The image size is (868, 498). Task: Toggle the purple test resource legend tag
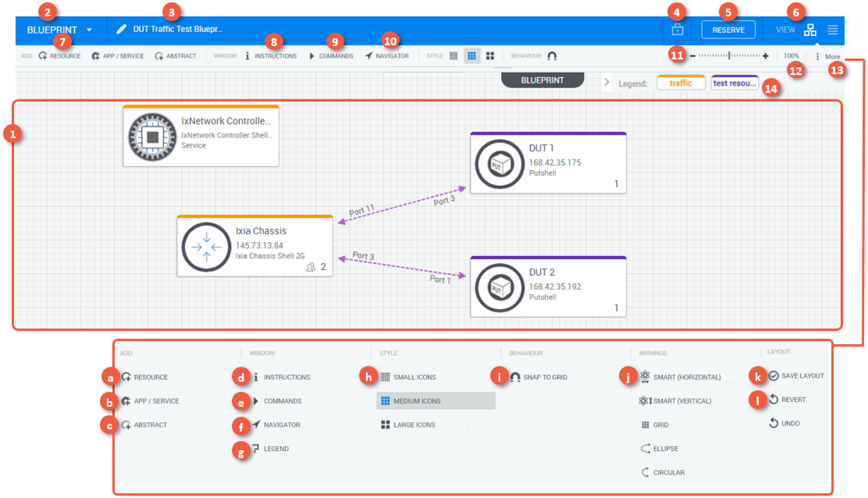(734, 83)
